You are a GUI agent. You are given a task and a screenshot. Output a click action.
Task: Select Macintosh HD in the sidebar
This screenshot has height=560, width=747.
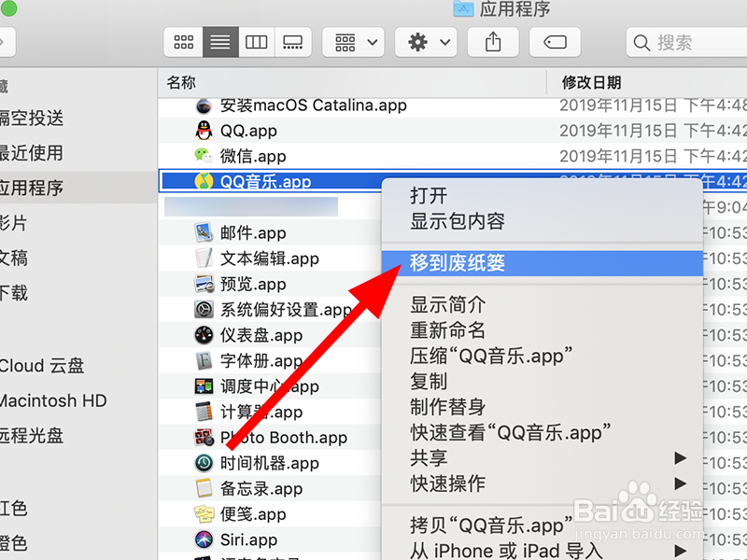pos(78,401)
